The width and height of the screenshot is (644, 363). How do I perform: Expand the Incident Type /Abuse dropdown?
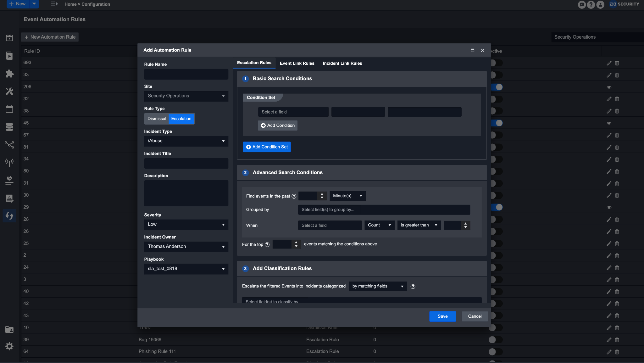(x=186, y=141)
